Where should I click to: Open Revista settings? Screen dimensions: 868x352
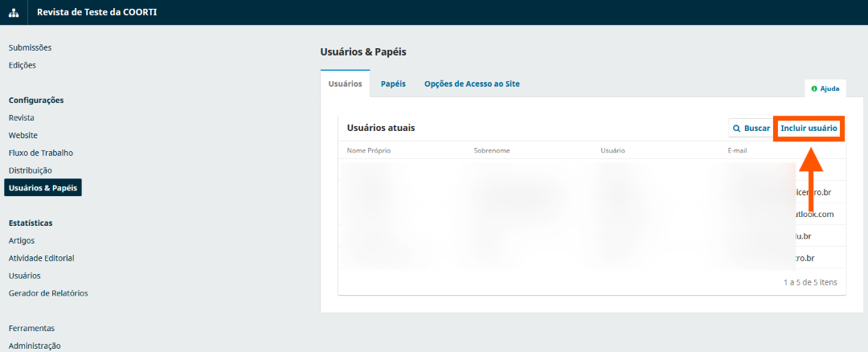[x=22, y=118]
